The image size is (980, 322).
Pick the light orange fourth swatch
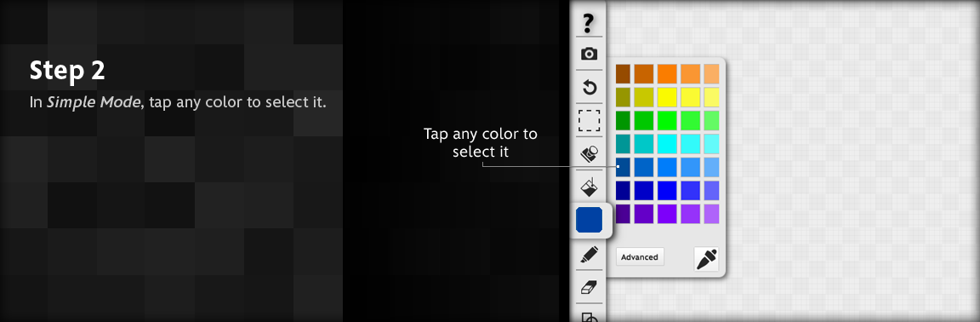tap(690, 74)
